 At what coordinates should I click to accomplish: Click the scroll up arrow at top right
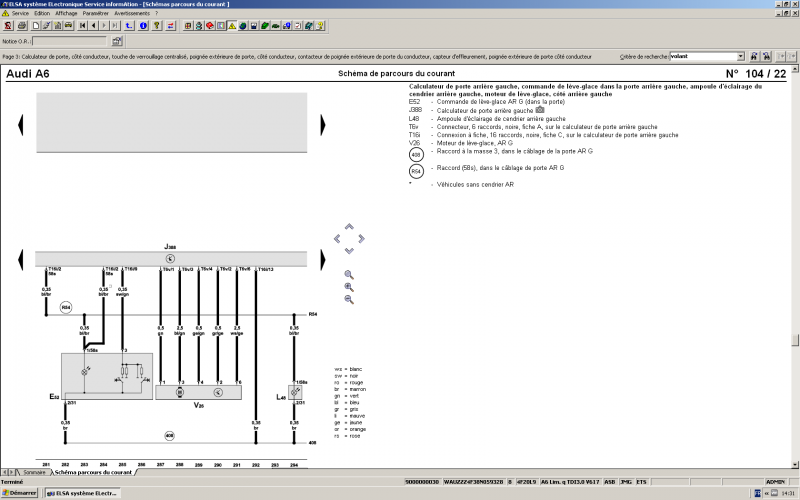click(x=795, y=68)
